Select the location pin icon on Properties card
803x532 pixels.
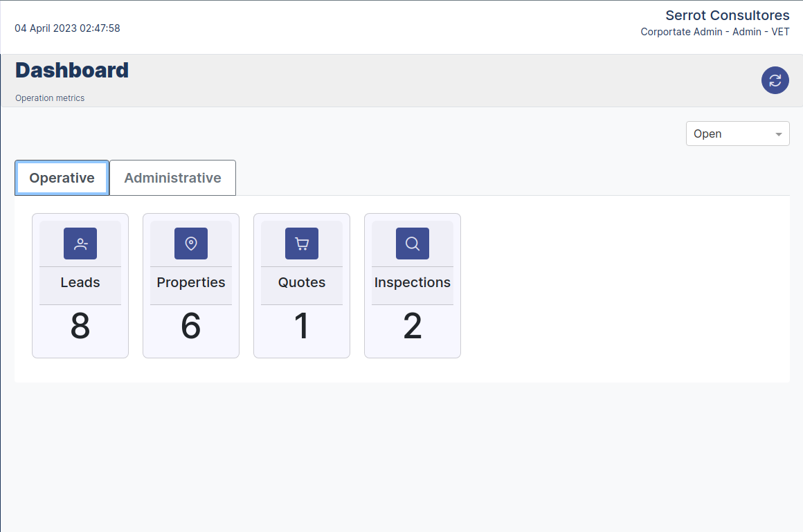tap(191, 244)
